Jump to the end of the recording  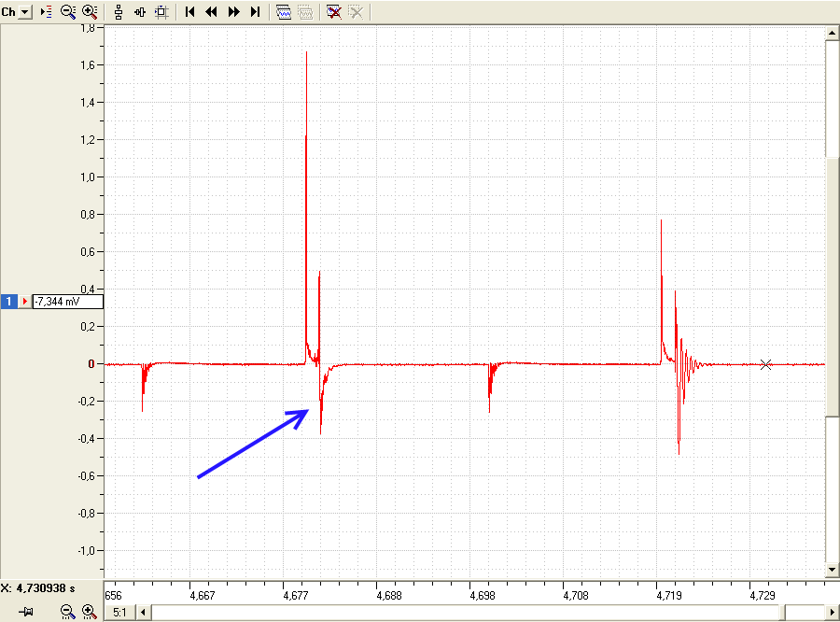point(255,12)
